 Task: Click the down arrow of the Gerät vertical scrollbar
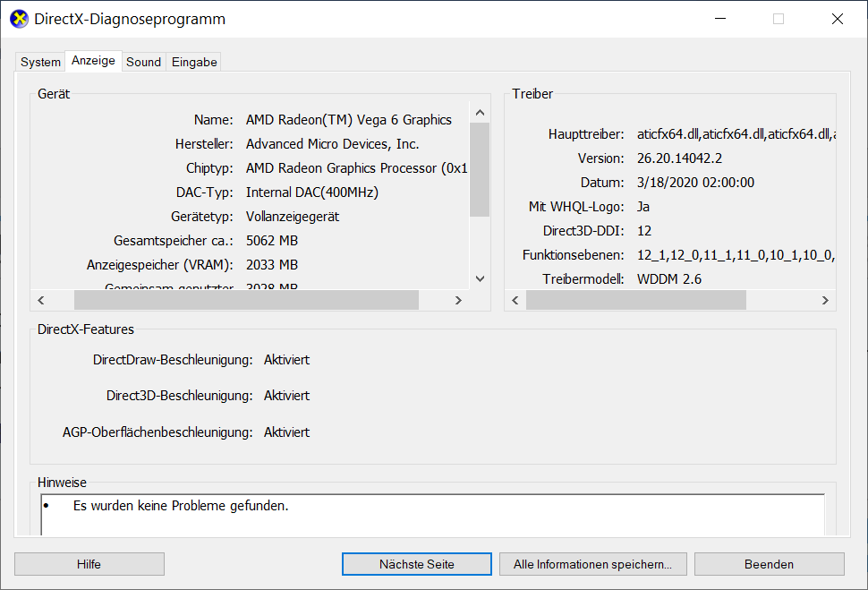(x=480, y=278)
